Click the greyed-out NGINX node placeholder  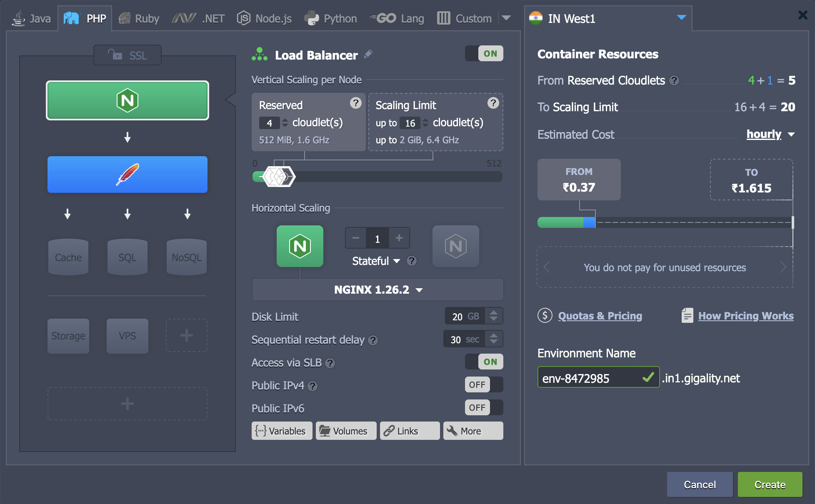(456, 246)
